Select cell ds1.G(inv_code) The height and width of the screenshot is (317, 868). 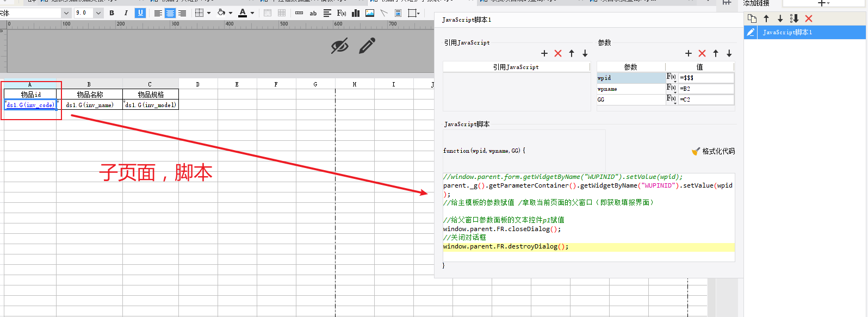click(30, 105)
